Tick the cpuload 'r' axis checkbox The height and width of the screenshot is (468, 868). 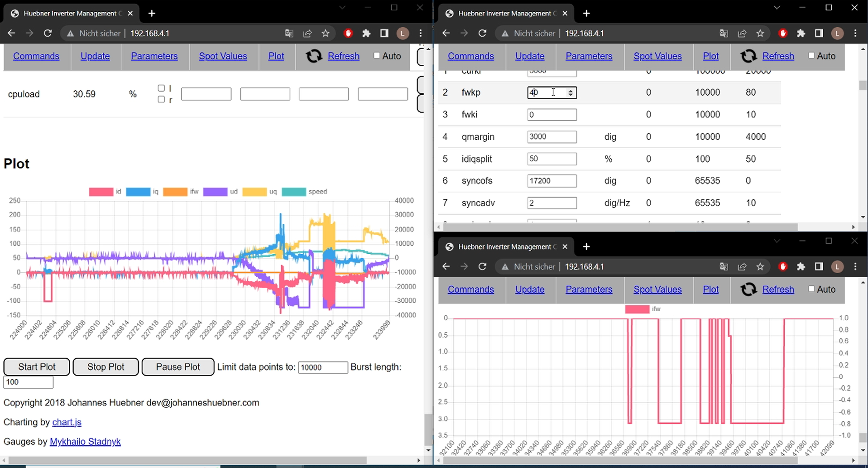(161, 99)
